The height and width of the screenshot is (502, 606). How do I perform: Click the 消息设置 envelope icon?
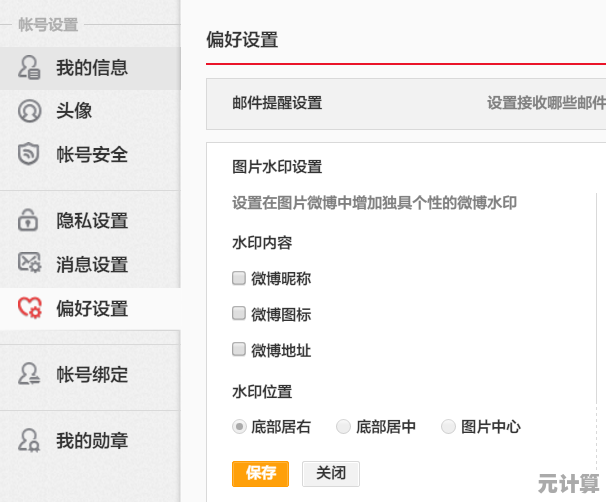(x=30, y=264)
